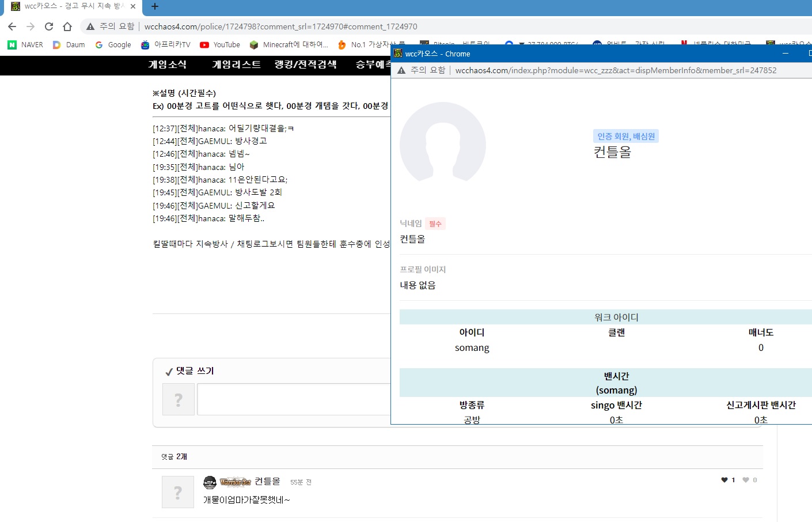Close the wcc카오스 browser tab
812x522 pixels.
tap(133, 6)
